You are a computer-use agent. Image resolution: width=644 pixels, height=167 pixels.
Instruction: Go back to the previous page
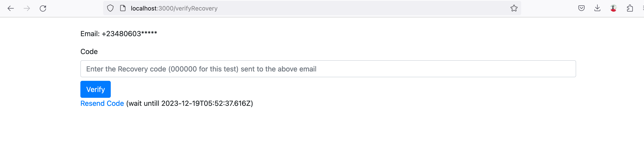tap(10, 8)
